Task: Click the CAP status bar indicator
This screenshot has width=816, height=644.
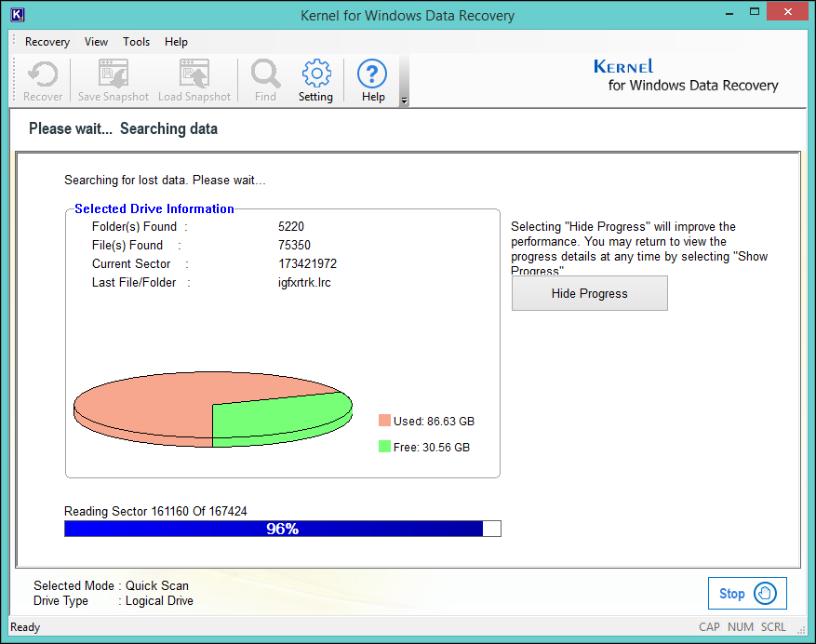Action: click(x=709, y=627)
